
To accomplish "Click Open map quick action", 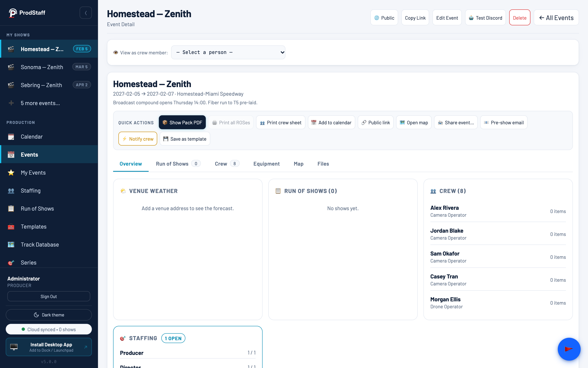I will (x=414, y=122).
